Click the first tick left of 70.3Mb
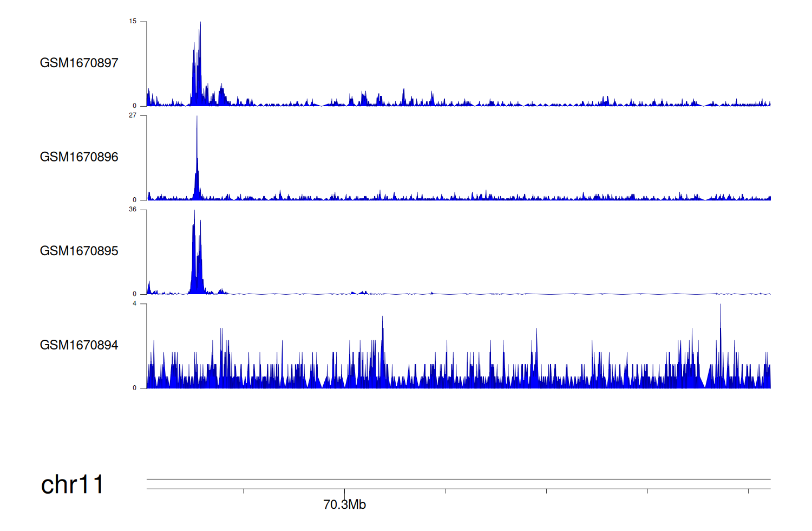The height and width of the screenshot is (531, 812). pos(244,491)
